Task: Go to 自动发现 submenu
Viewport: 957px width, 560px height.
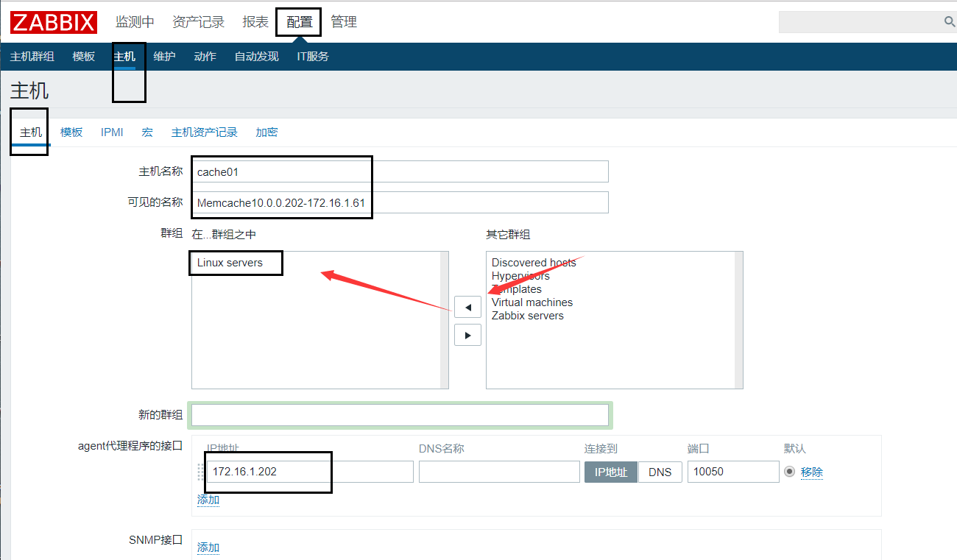Action: coord(257,57)
